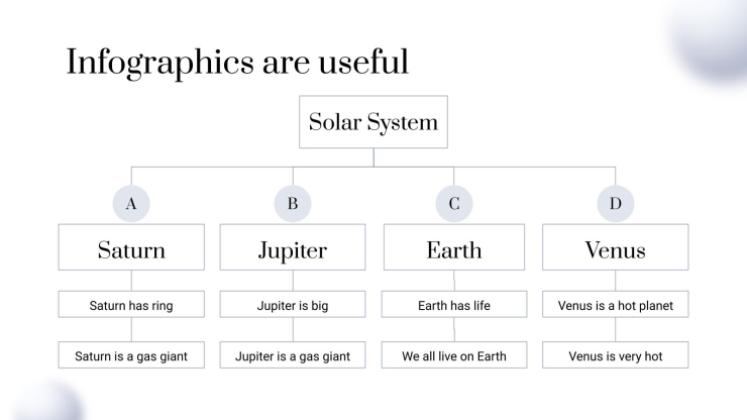This screenshot has width=747, height=420.
Task: Click the "Infographics are useful" title
Action: point(238,62)
